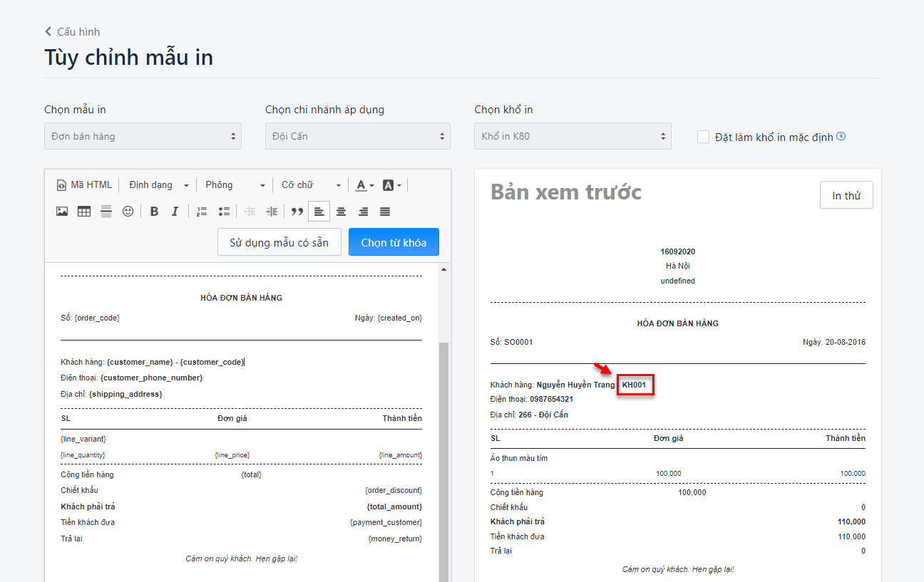Open the "Chọn mẫu in" dropdown
The image size is (924, 582).
click(143, 136)
